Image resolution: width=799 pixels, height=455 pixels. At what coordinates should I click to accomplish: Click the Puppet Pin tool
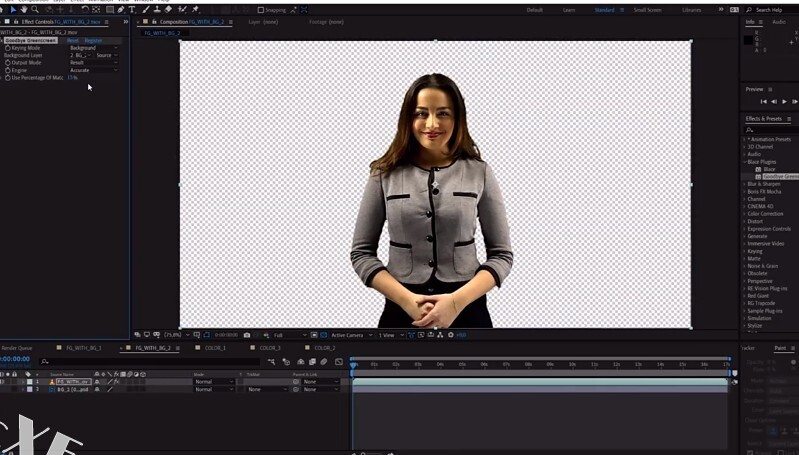point(195,9)
